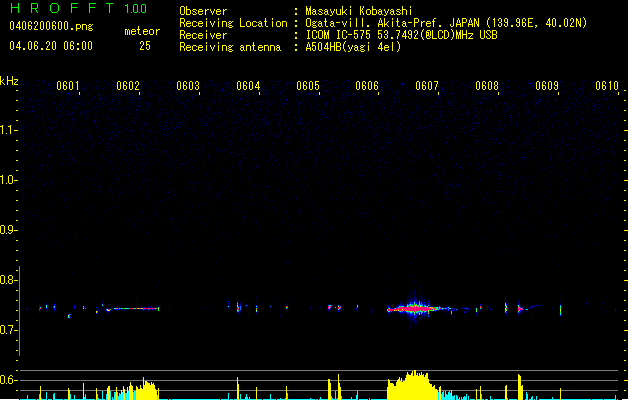The height and width of the screenshot is (400, 629).
Task: Click the 'Observer' field label
Action: point(203,11)
